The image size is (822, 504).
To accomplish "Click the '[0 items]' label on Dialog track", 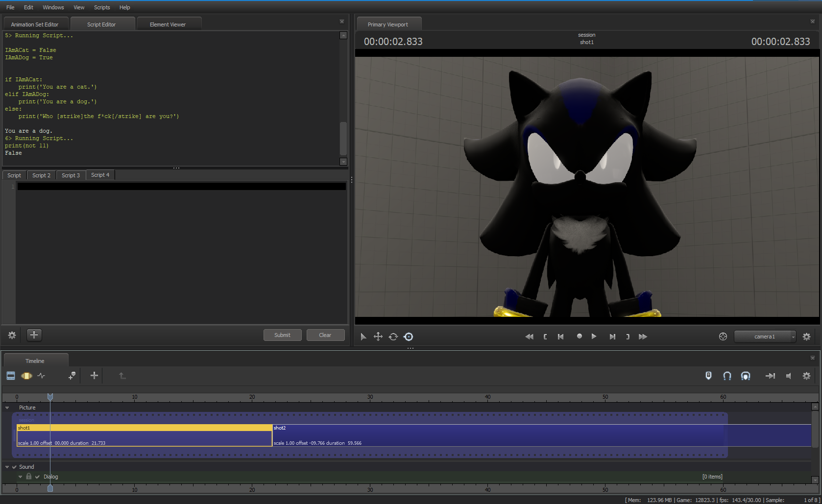I will point(712,477).
